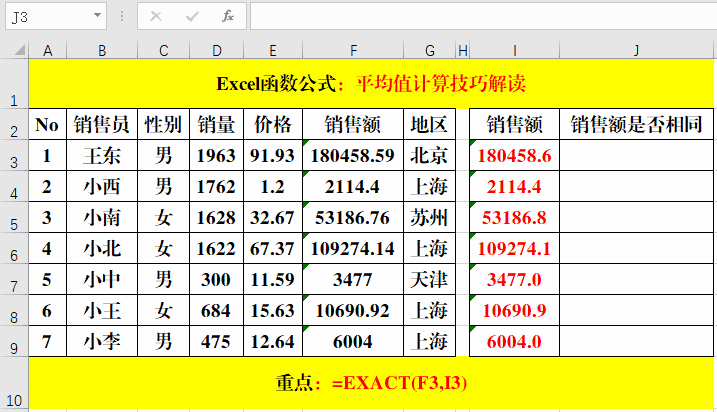Click the red cell with value 180458.6
Viewport: 717px width, 412px height.
(514, 155)
